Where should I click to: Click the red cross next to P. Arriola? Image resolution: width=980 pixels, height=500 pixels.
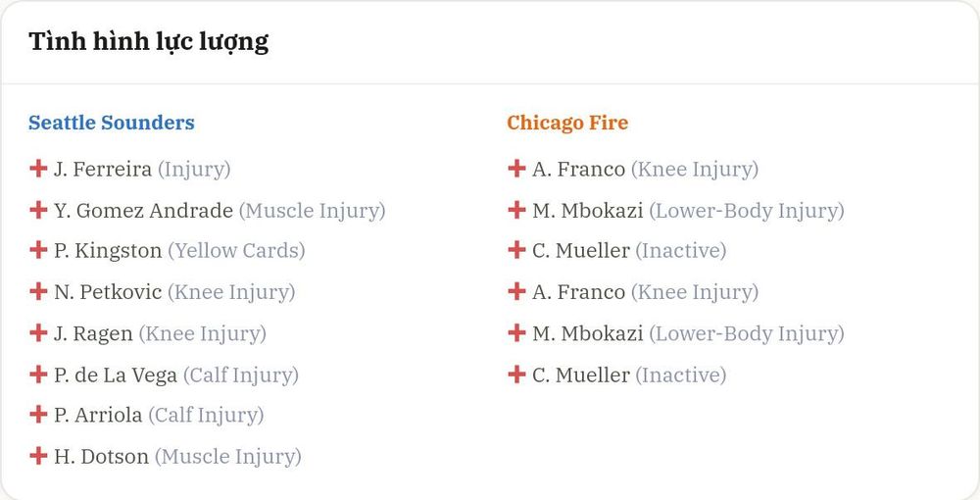38,414
